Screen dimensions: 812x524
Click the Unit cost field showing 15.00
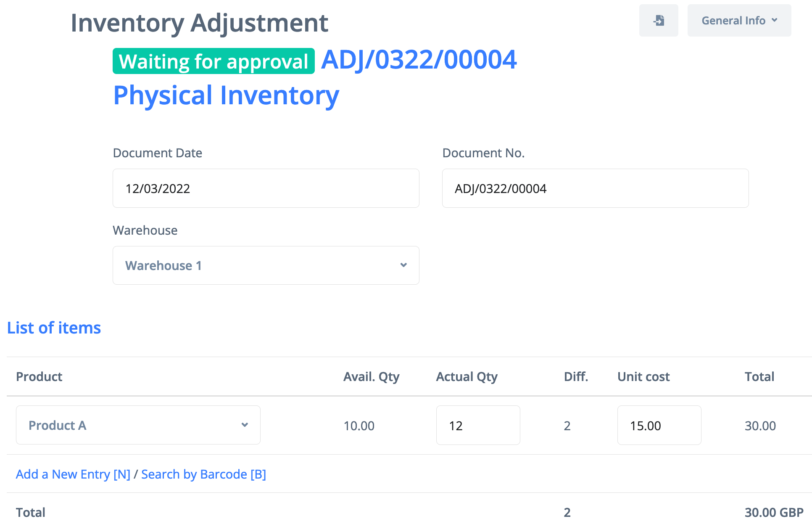(x=659, y=425)
